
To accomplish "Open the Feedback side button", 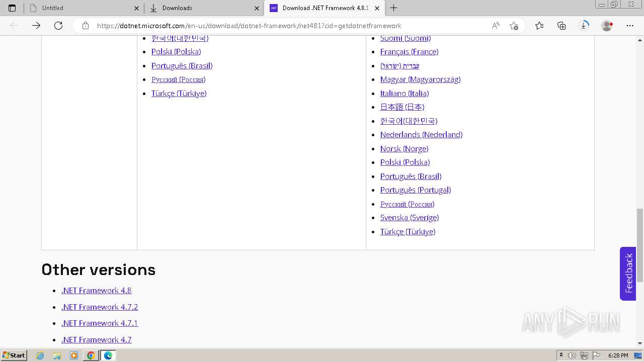I will click(628, 274).
